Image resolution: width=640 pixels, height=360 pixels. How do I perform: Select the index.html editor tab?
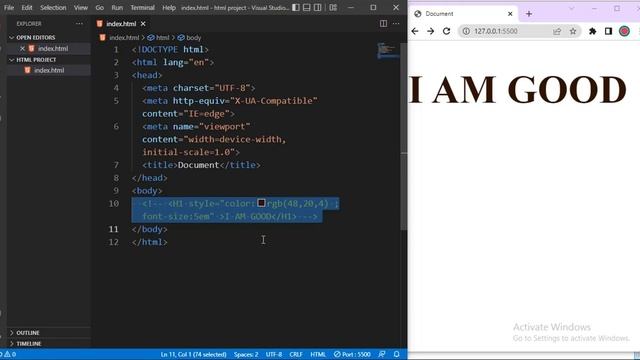[x=121, y=24]
